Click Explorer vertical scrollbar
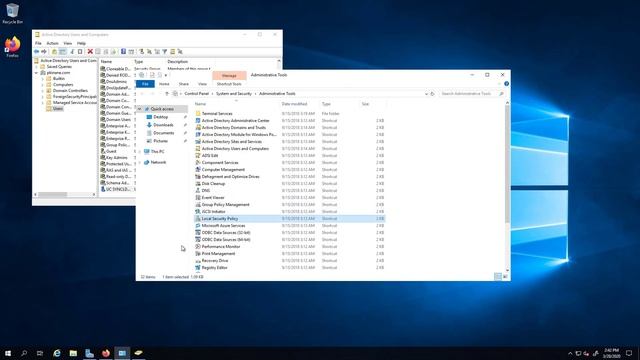Screen dimensions: 640x360 (507, 163)
